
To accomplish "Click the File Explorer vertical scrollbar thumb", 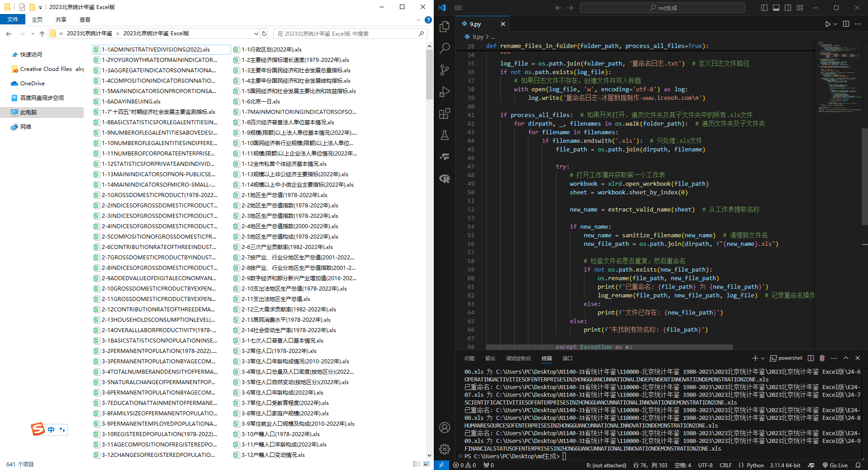I will click(x=429, y=75).
